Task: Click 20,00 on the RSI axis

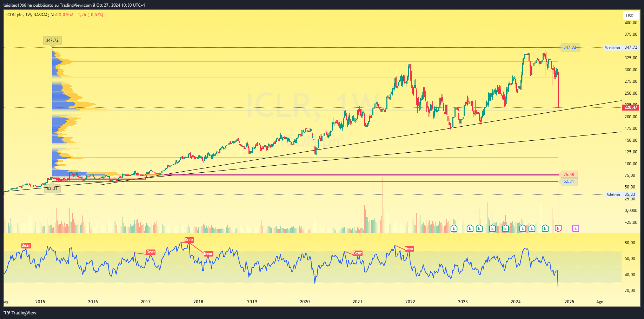Action: tap(630, 291)
